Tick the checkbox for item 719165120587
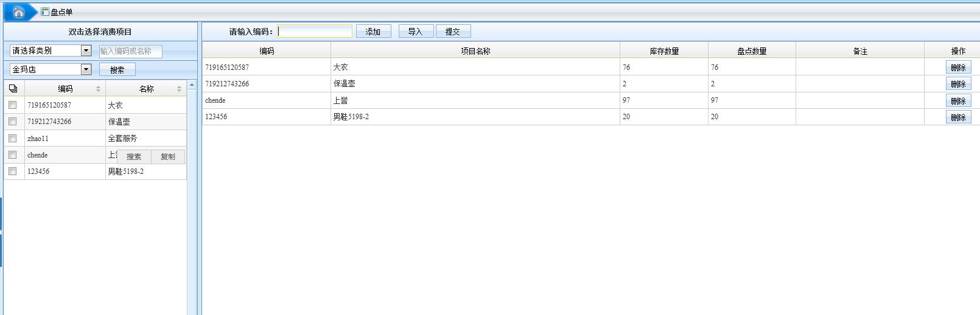Image resolution: width=980 pixels, height=315 pixels. click(13, 105)
